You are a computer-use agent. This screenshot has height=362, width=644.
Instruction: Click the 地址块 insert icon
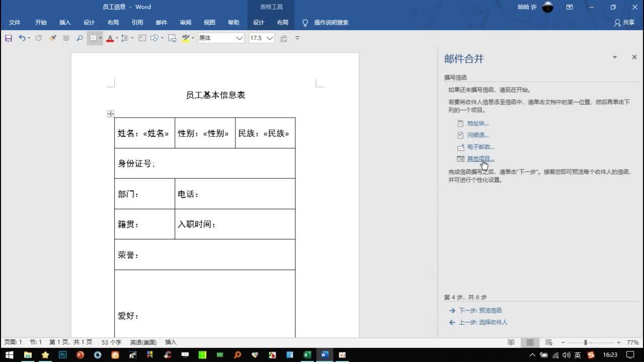[460, 123]
